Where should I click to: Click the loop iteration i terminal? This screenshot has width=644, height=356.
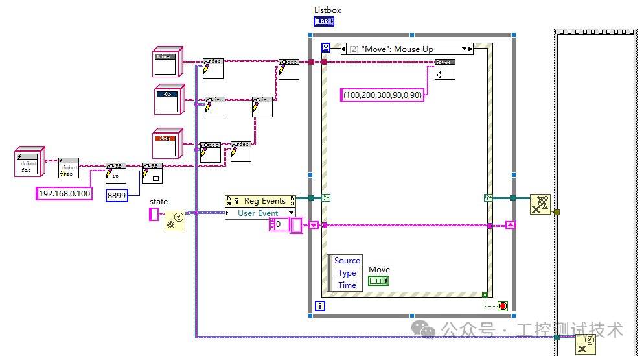click(x=320, y=306)
